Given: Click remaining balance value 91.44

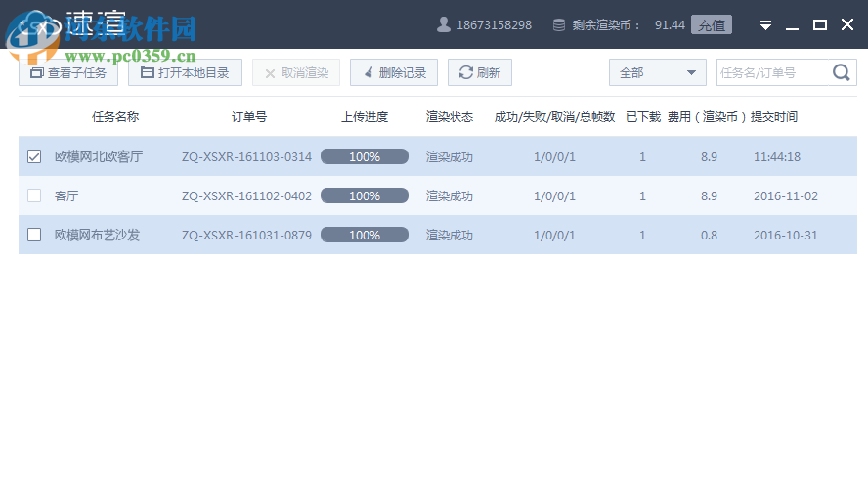Looking at the screenshot, I should tap(670, 25).
